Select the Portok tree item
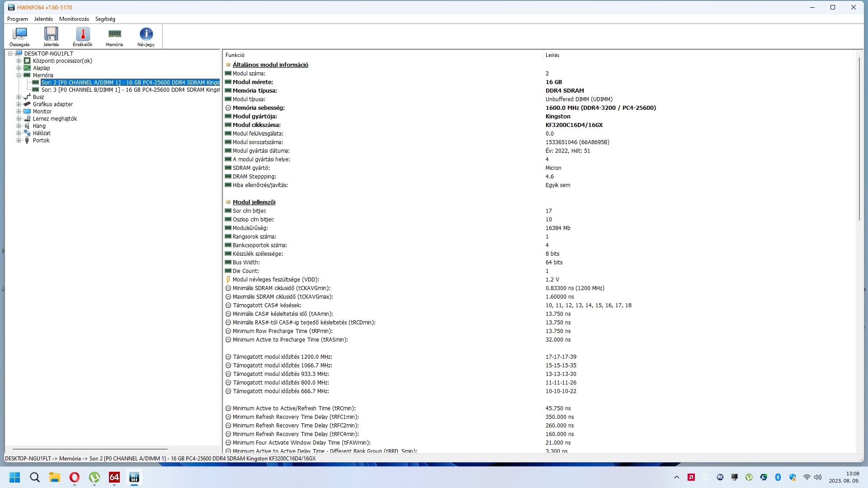This screenshot has height=488, width=868. point(41,140)
